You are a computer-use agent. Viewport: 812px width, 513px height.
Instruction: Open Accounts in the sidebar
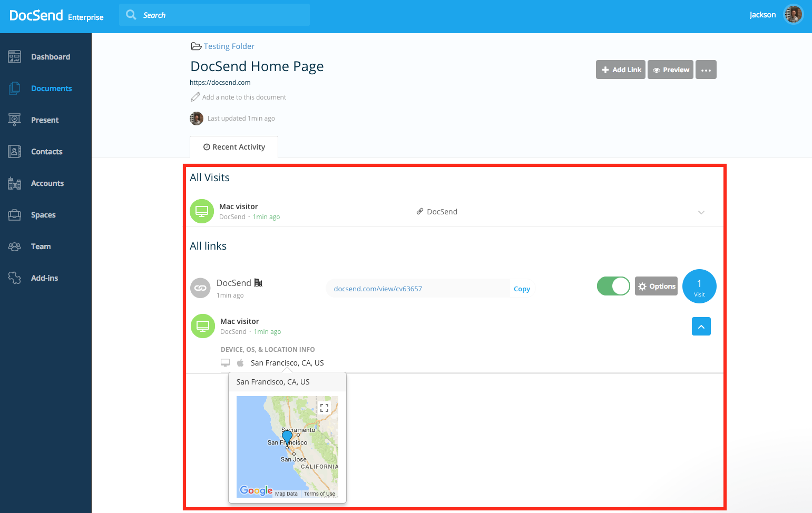pyautogui.click(x=47, y=183)
